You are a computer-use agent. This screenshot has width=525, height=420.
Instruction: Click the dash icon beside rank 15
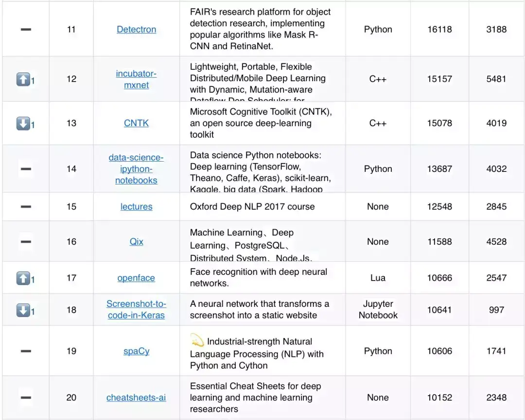click(x=26, y=207)
